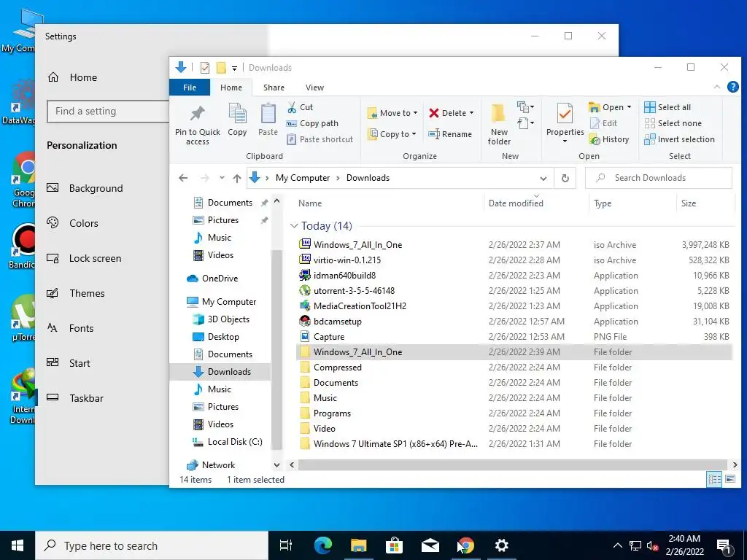This screenshot has width=747, height=560.
Task: Minimize the ribbon with the chevron
Action: [x=716, y=87]
